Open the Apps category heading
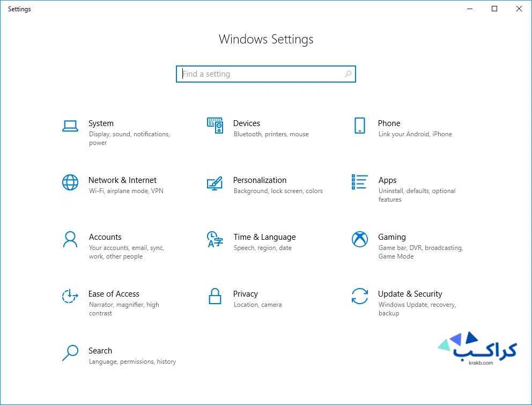 click(387, 180)
